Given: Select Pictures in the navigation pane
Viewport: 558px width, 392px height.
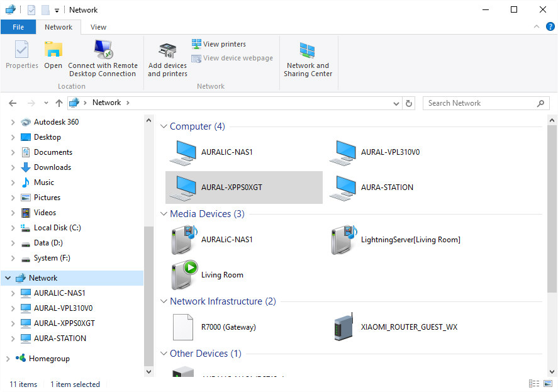Looking at the screenshot, I should (x=47, y=198).
